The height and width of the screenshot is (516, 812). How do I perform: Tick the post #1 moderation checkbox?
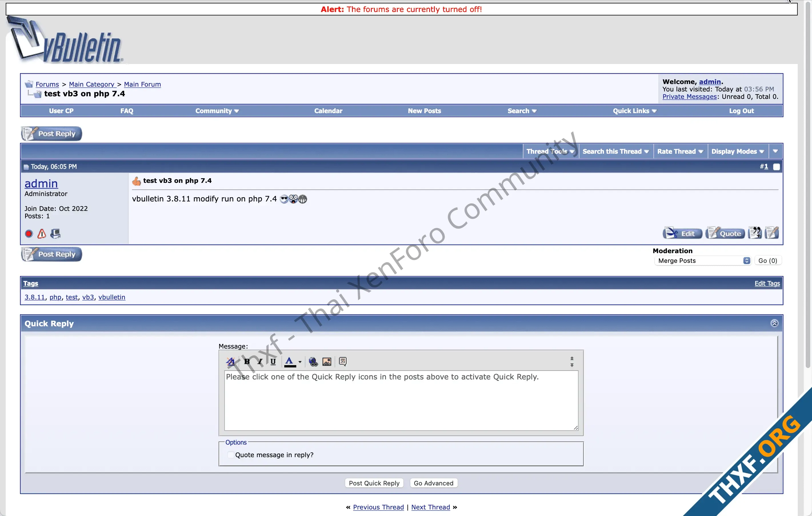(x=777, y=167)
